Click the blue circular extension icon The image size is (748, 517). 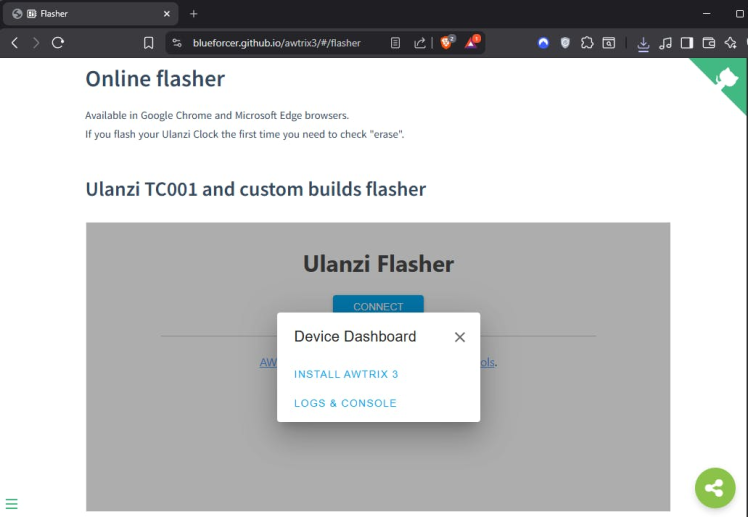pos(543,43)
